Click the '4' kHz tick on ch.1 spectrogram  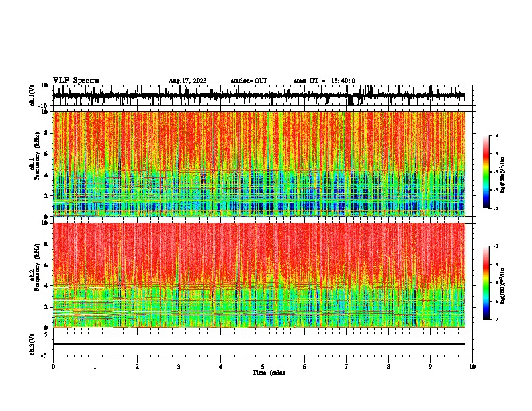47,175
